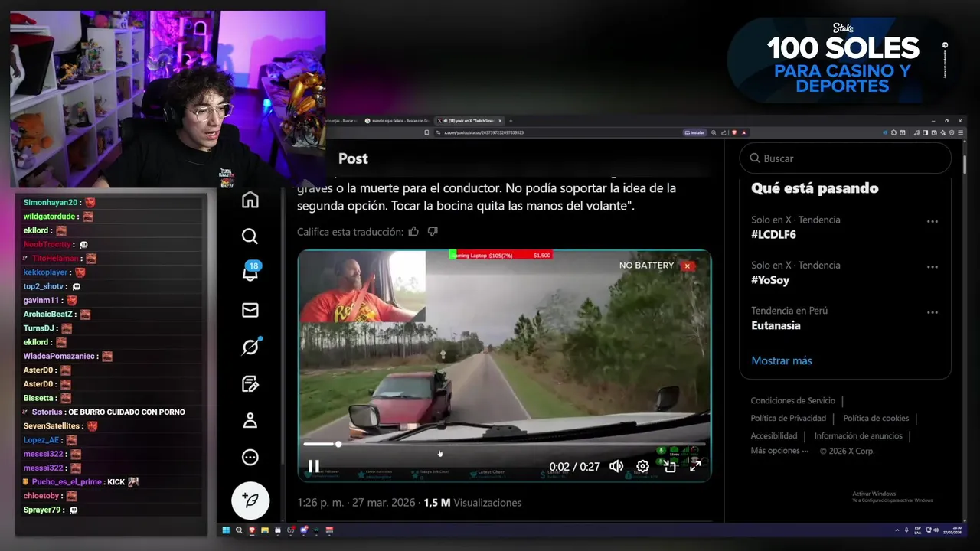Open the Windows Start button
Viewport: 980px width, 551px height.
pos(226,530)
